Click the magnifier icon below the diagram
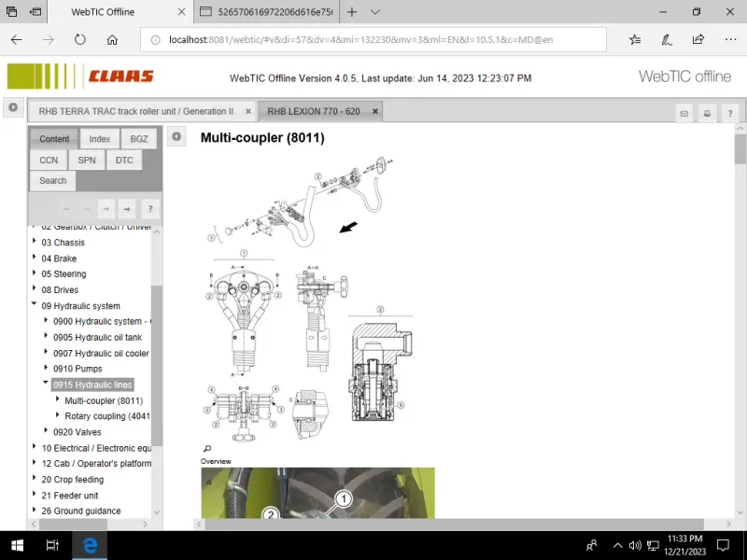The height and width of the screenshot is (560, 747). (207, 449)
